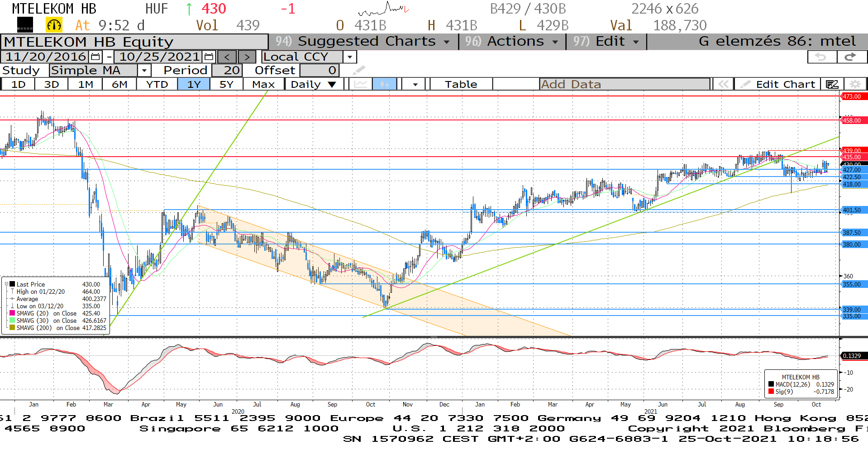Image resolution: width=868 pixels, height=464 pixels.
Task: Select the line chart type icon
Action: coord(361,84)
